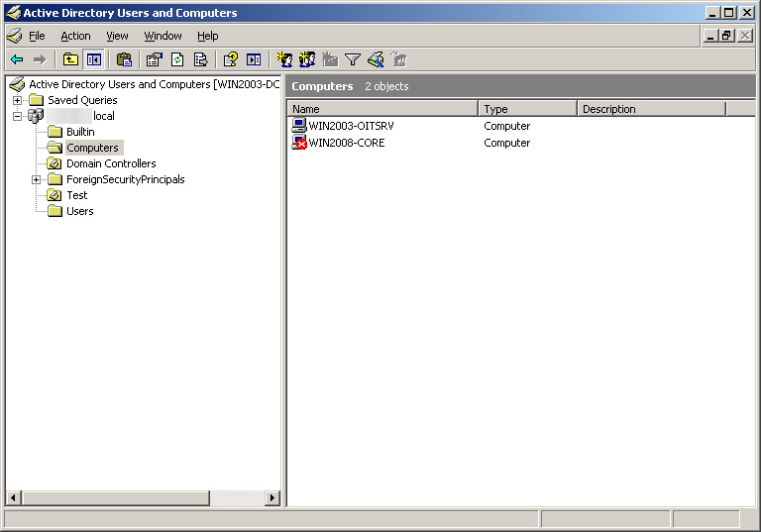Viewport: 761px width, 532px height.
Task: Collapse the .local domain node
Action: pyautogui.click(x=18, y=117)
